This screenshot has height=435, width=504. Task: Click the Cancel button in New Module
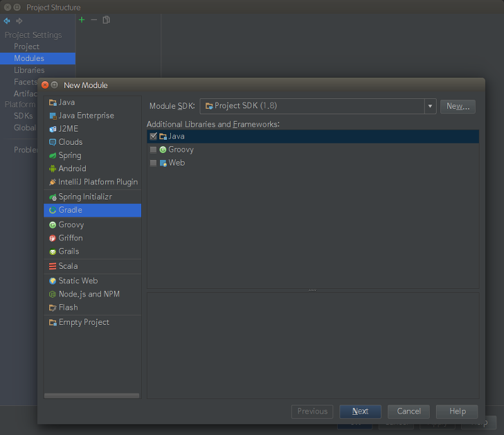click(x=408, y=411)
